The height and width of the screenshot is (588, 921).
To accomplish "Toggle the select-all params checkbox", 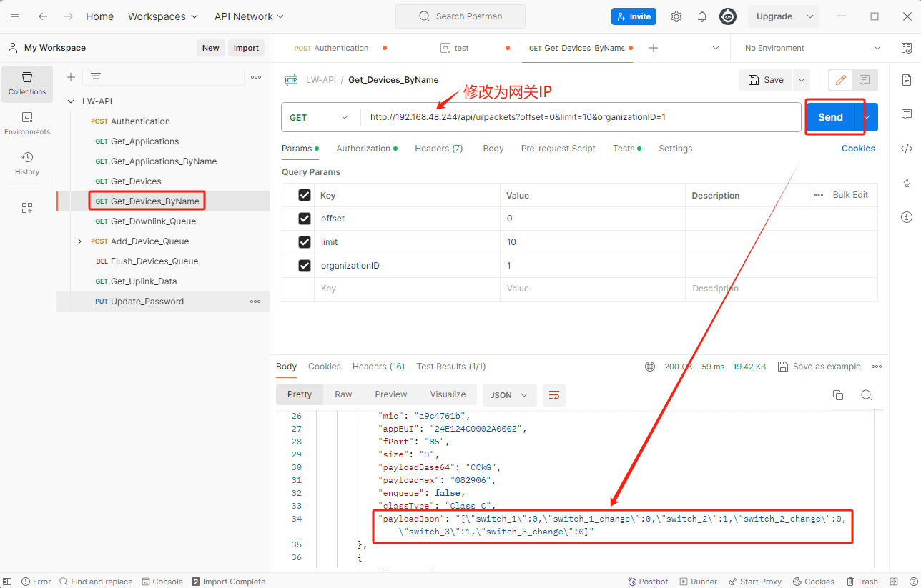I will point(305,195).
